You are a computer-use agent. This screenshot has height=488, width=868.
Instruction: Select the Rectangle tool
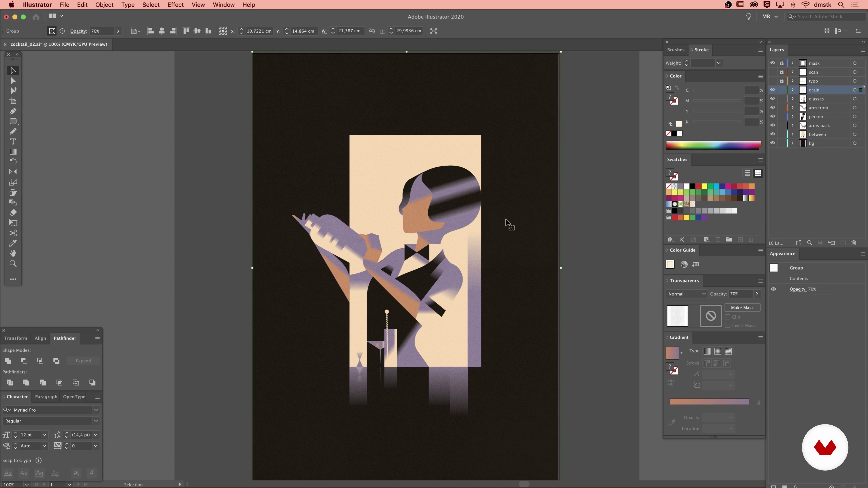coord(13,121)
